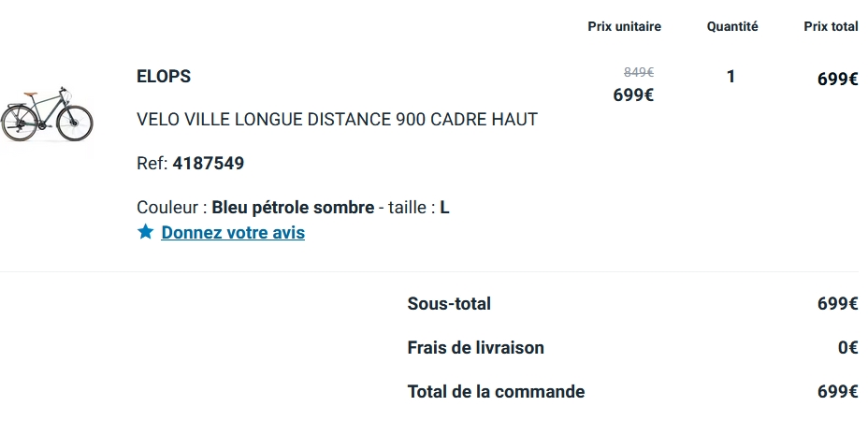Screen dimensions: 868x421
Task: Click the quantity value 1
Action: (x=731, y=77)
